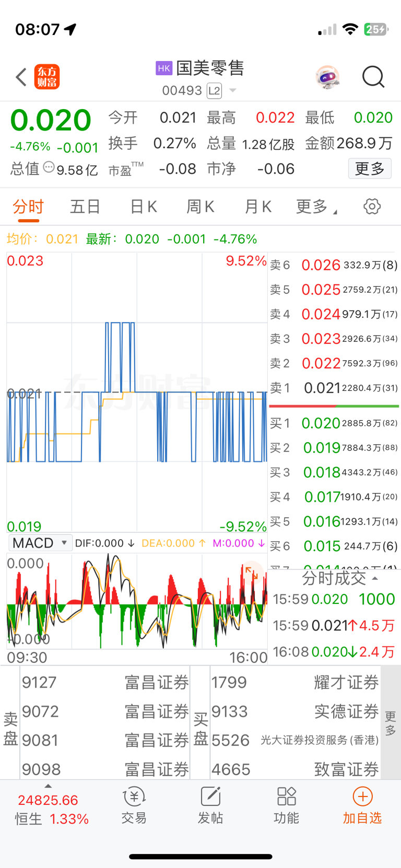The width and height of the screenshot is (401, 868).
Task: Tap broker row 9098 富昌证券
Action: [105, 769]
